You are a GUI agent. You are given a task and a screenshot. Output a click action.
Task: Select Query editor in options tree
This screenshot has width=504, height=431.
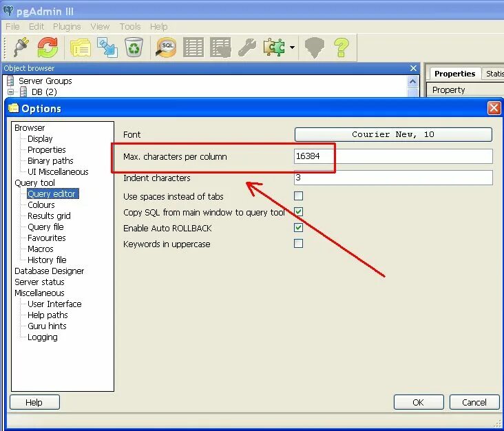coord(53,193)
